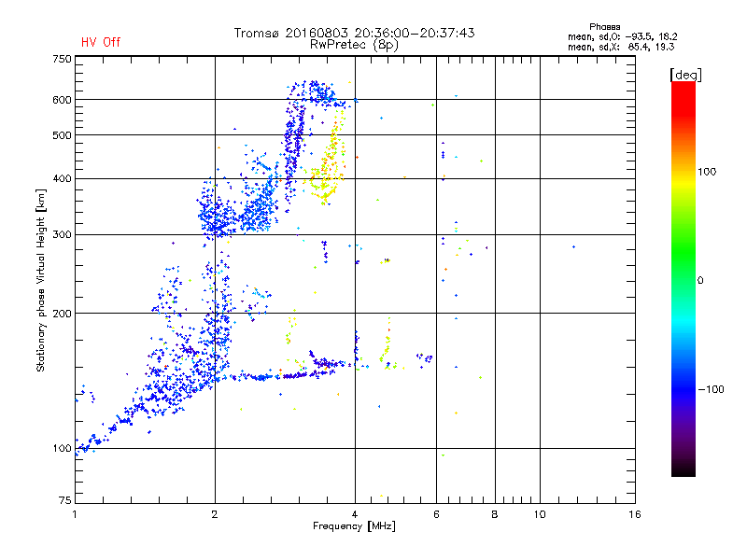The image size is (747, 560).
Task: Click y-axis tick label '400'
Action: [62, 178]
